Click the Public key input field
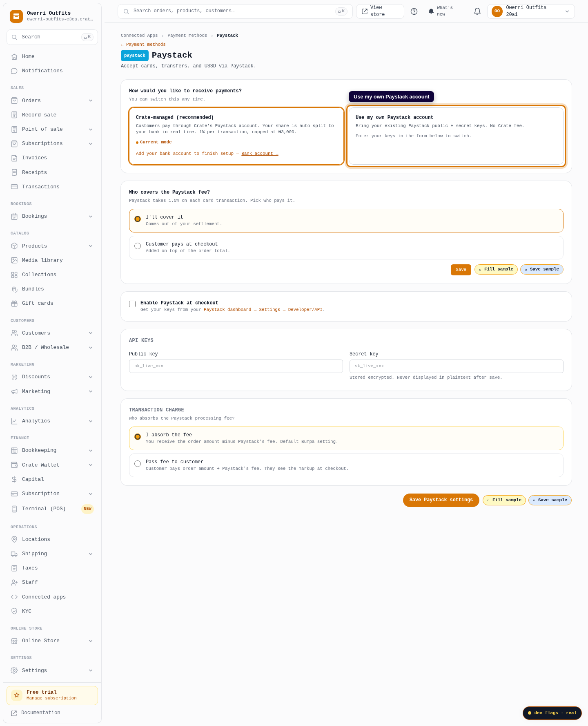This screenshot has height=726, width=588. [x=236, y=366]
